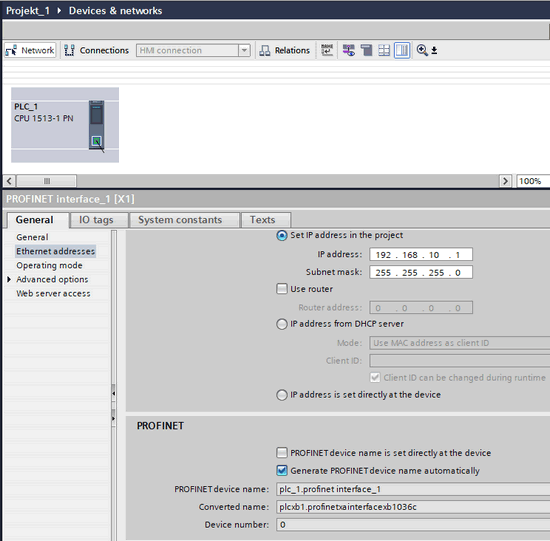Click the Converted name field

413,507
